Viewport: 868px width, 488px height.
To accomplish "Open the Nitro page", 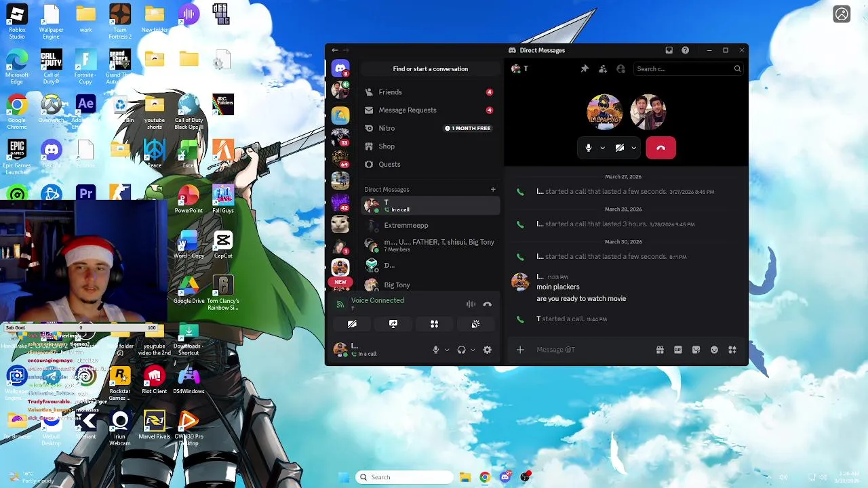I will pos(429,128).
